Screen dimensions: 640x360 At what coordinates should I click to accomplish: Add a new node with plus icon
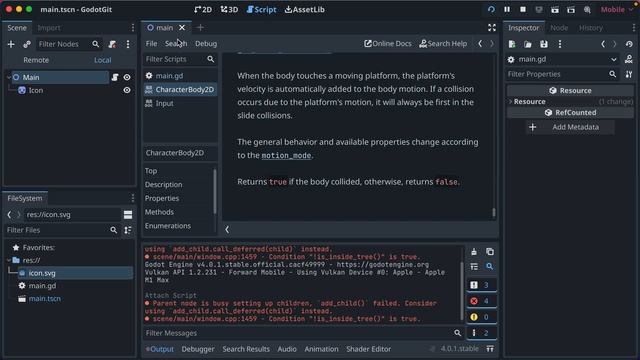click(11, 44)
